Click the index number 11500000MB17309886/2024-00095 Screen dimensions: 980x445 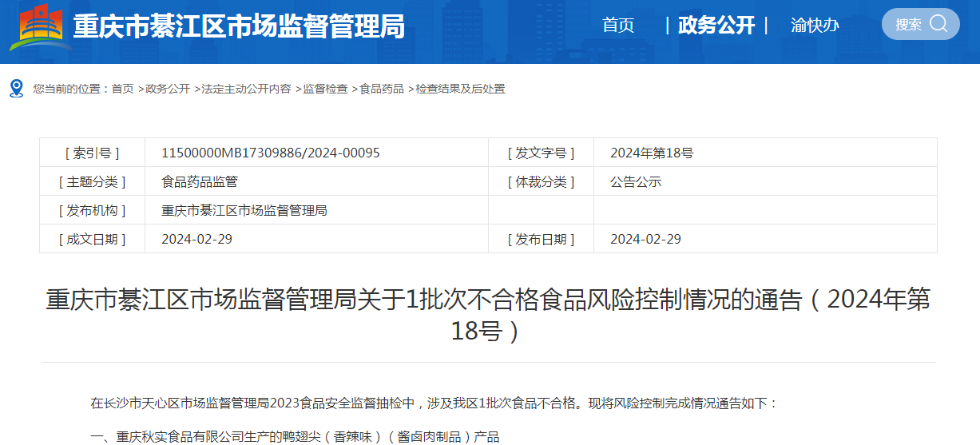(x=270, y=153)
